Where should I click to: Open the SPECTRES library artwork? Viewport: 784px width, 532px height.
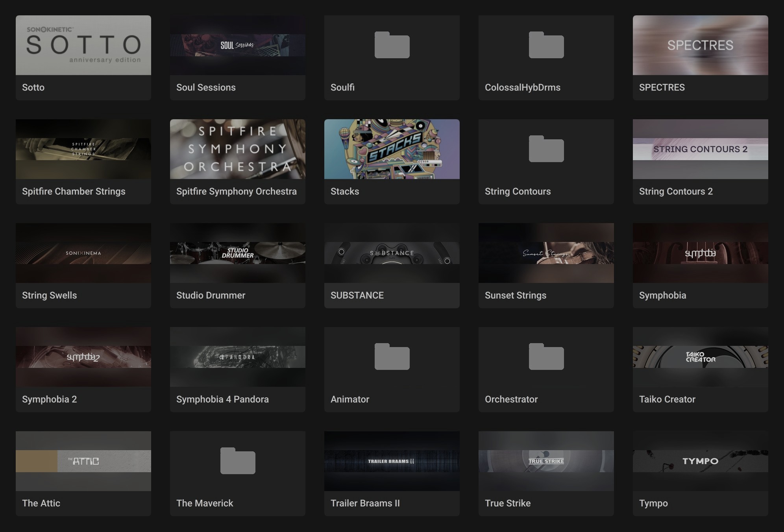pos(701,45)
